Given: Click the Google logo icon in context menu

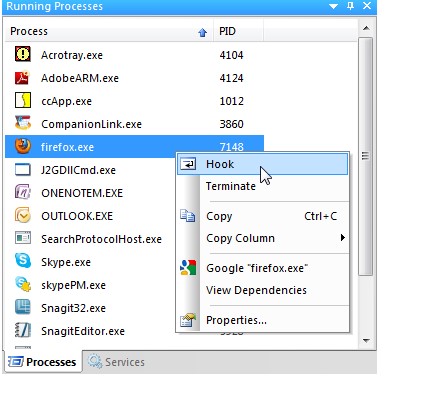Looking at the screenshot, I should [188, 268].
